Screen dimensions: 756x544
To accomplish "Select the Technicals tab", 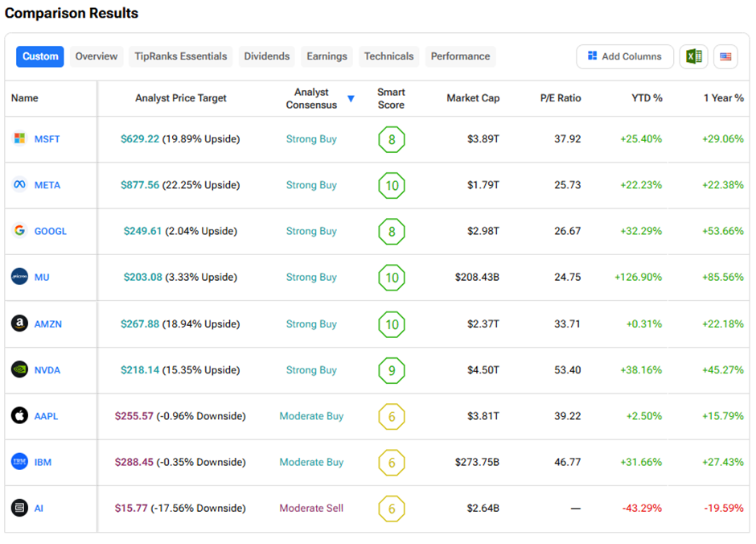I will pyautogui.click(x=388, y=56).
